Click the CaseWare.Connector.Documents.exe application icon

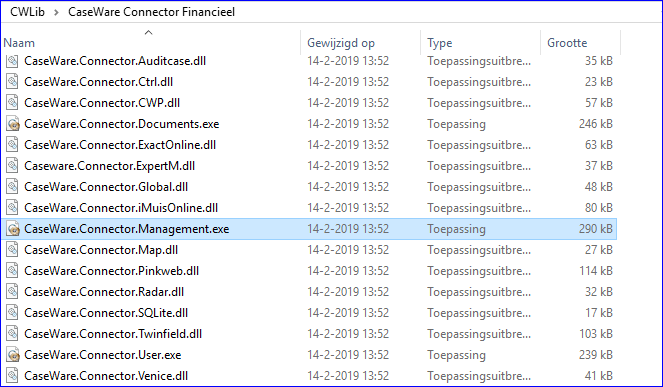pyautogui.click(x=12, y=124)
